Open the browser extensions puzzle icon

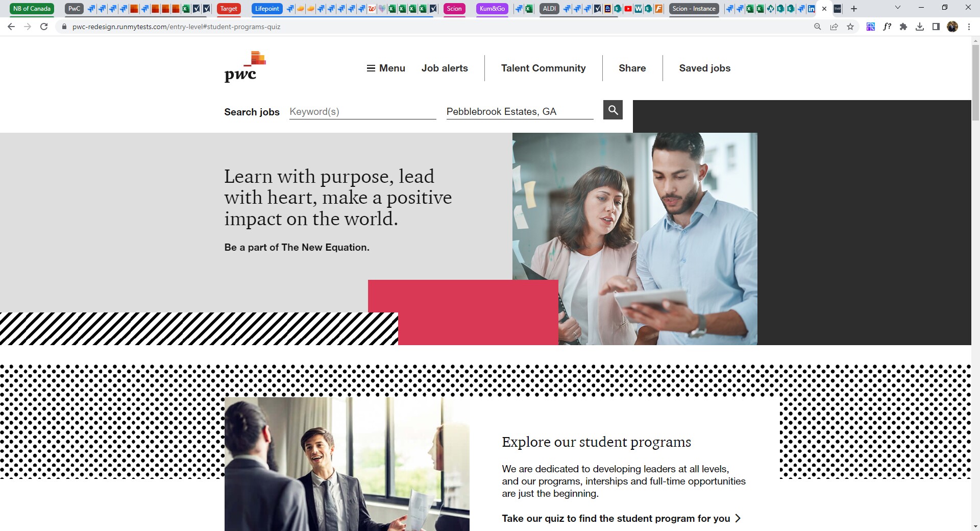pos(903,27)
